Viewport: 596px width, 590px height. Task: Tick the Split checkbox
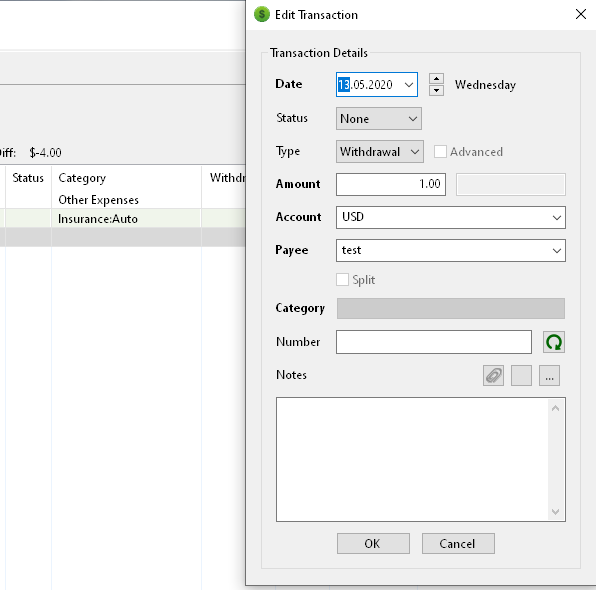pyautogui.click(x=342, y=279)
